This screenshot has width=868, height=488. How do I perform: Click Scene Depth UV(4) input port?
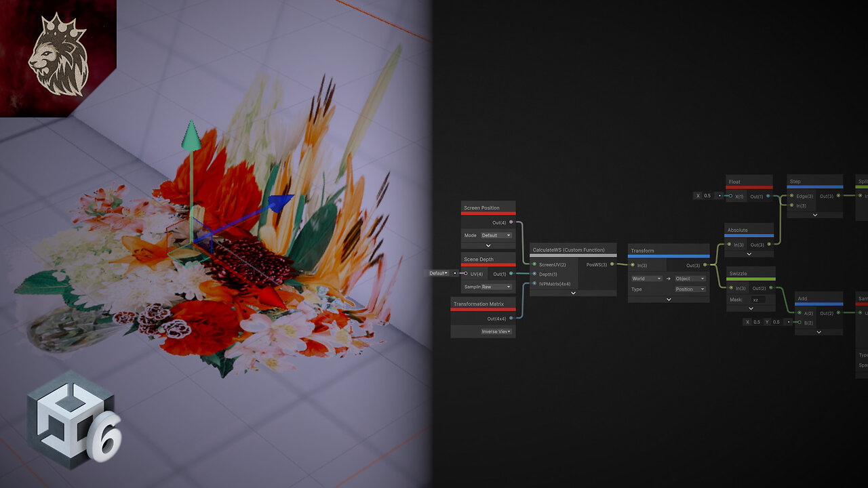point(466,273)
